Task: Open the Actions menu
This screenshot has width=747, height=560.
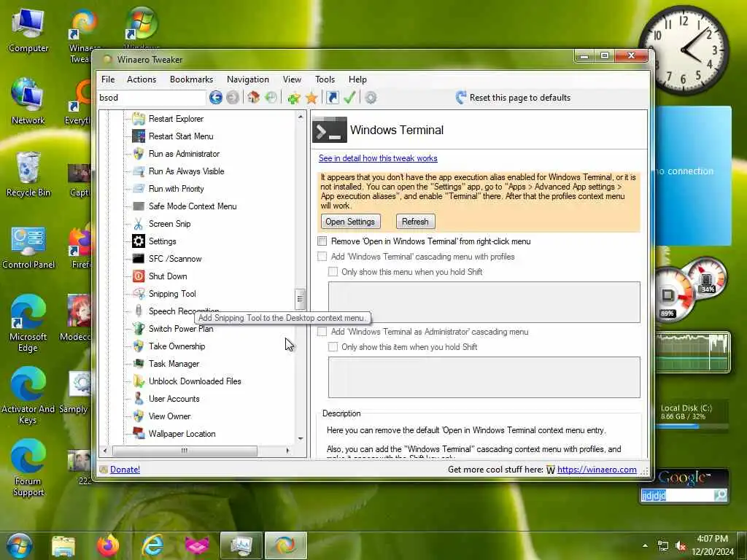Action: [x=142, y=79]
